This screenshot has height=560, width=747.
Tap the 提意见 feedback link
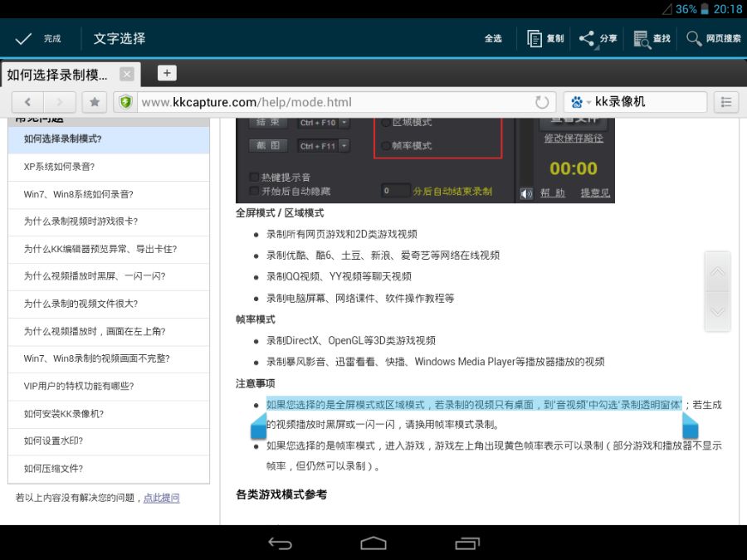pos(595,192)
